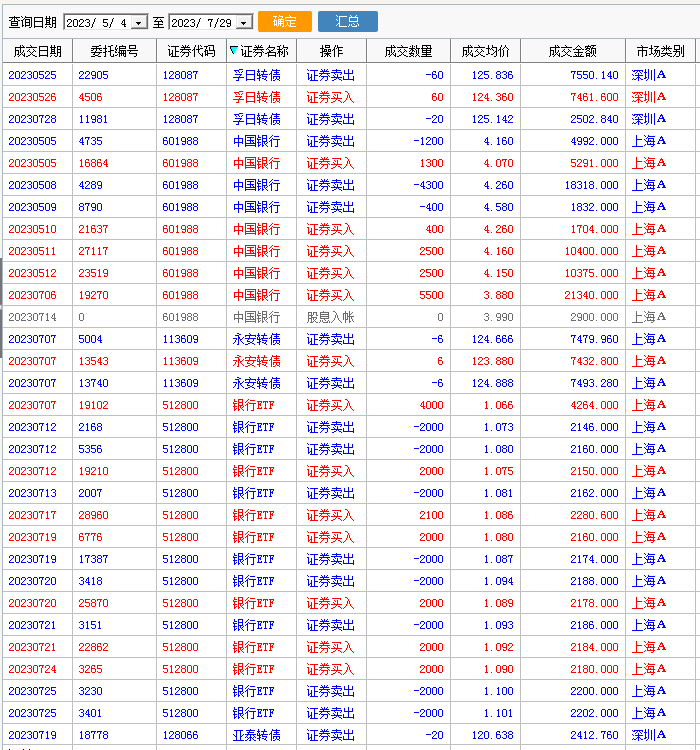Select order number 25870
This screenshot has width=700, height=750.
tap(93, 603)
